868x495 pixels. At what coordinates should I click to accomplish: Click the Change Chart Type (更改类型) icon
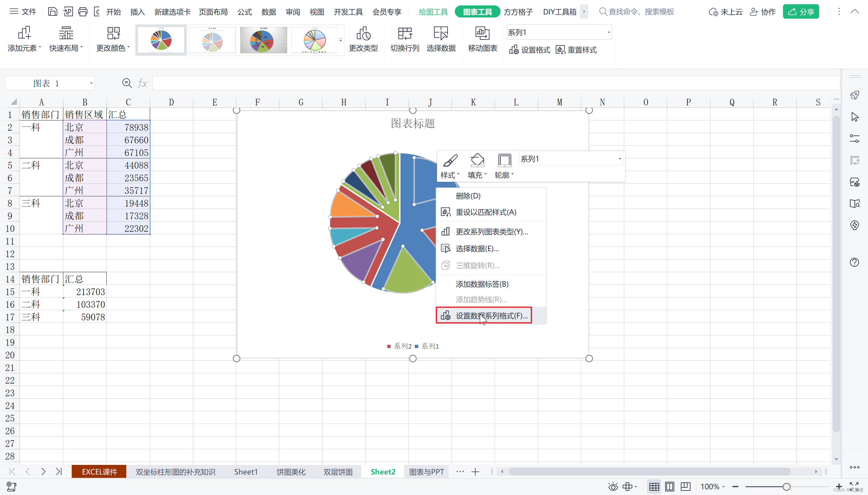363,33
